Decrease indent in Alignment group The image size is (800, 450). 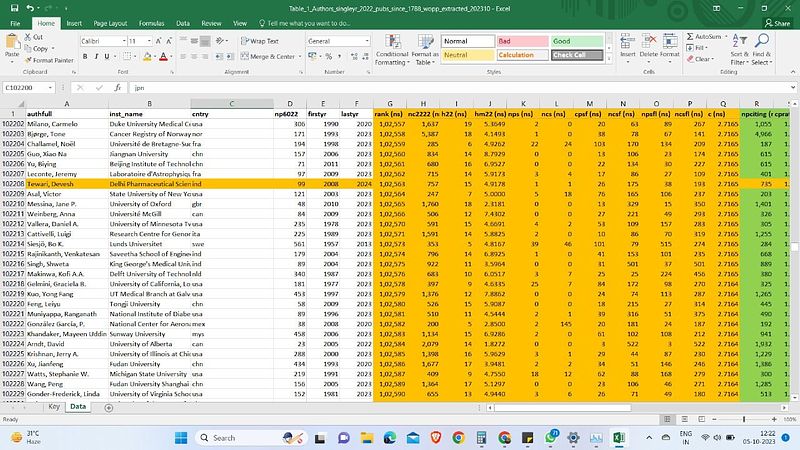pos(219,56)
